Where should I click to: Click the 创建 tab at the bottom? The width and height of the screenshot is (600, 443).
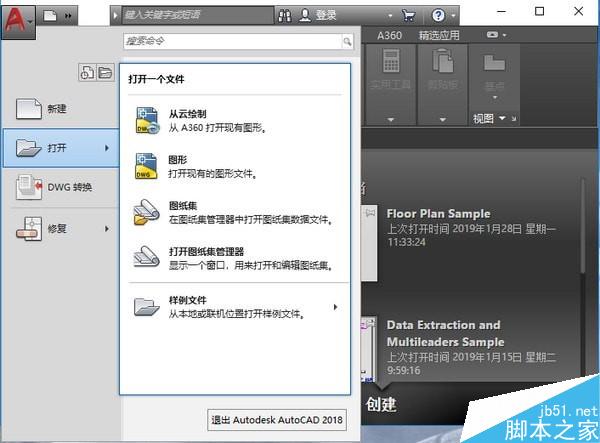[381, 404]
